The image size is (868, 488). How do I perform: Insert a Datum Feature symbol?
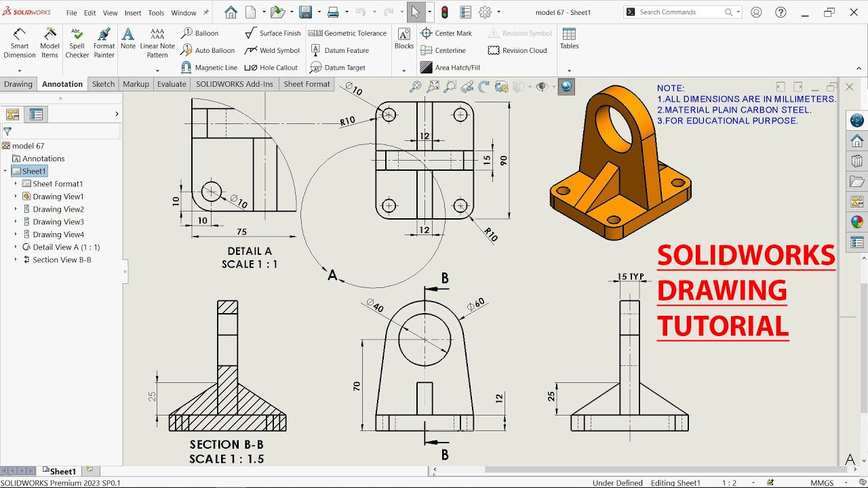point(340,50)
